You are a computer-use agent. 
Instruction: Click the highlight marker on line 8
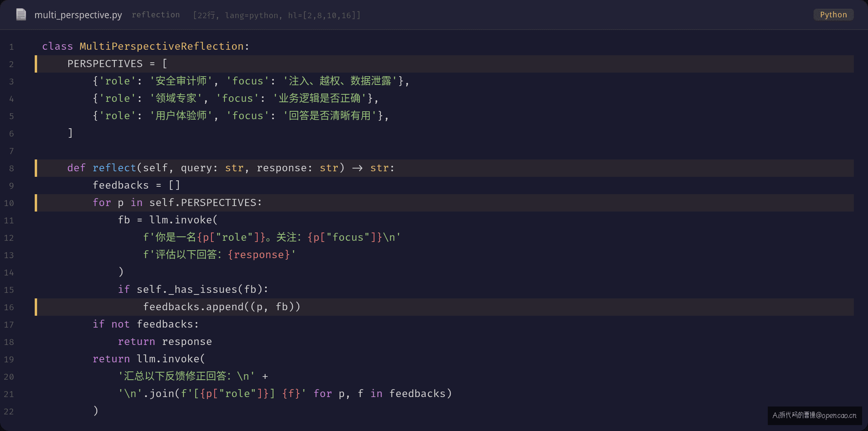36,168
